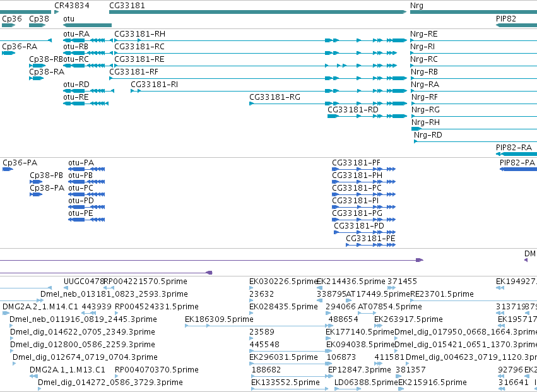Select transcript otu-RC
Screen dimensions: 537x392
point(88,66)
